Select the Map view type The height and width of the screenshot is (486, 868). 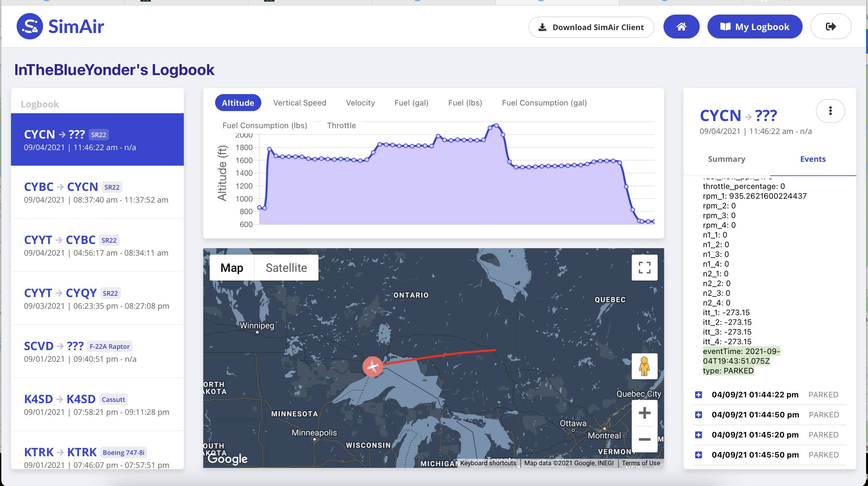point(232,268)
